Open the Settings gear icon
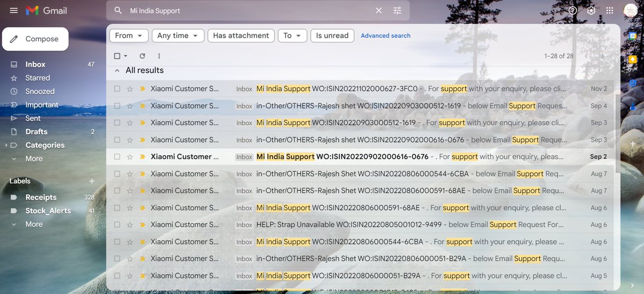 point(591,11)
